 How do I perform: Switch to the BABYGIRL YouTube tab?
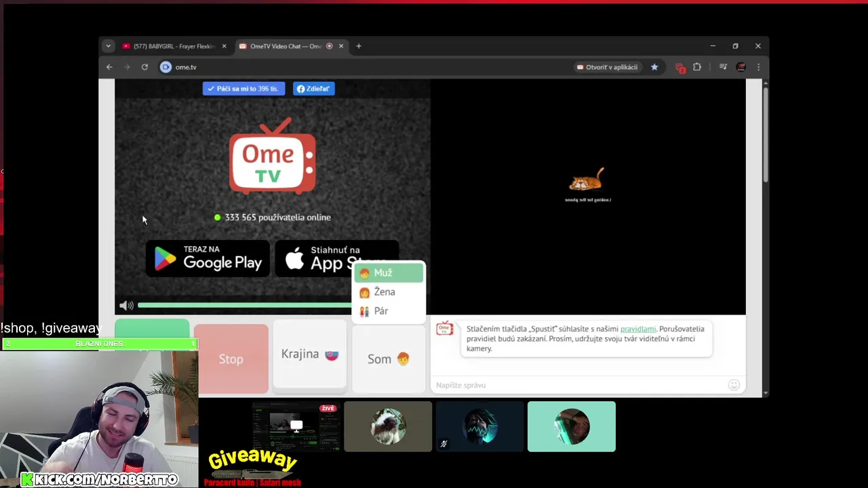point(174,46)
